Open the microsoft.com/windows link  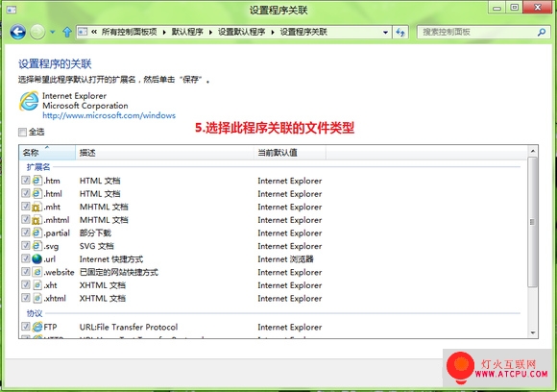click(x=109, y=115)
